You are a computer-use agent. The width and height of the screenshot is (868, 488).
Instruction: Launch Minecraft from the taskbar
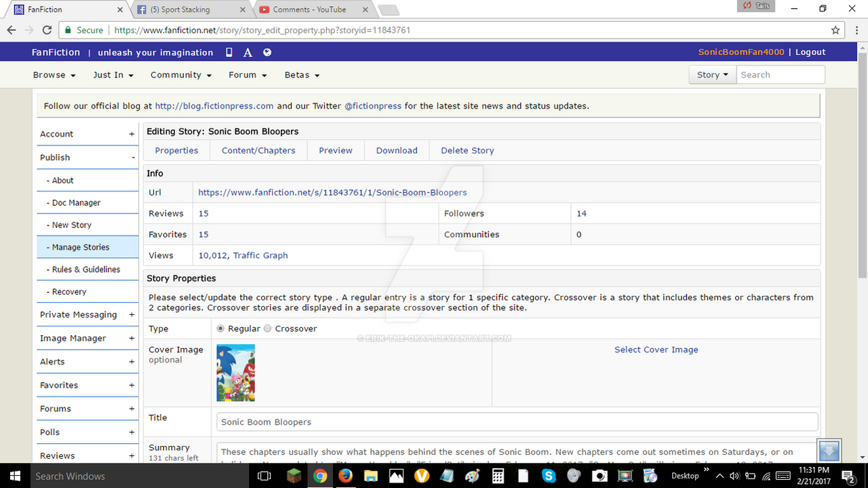coord(294,476)
